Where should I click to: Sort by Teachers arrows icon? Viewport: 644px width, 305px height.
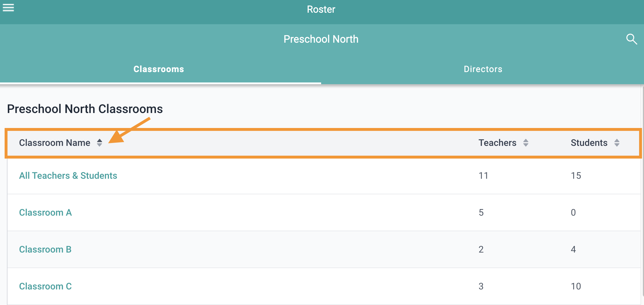(526, 143)
